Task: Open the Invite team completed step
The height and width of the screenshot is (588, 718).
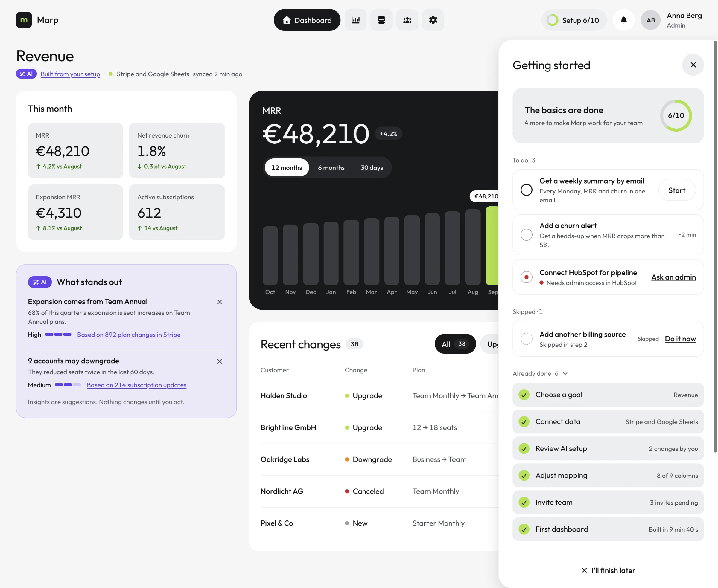Action: pos(608,502)
